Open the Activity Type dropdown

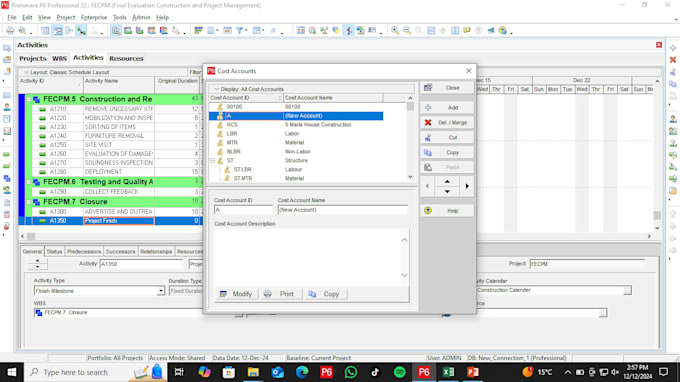(x=160, y=291)
